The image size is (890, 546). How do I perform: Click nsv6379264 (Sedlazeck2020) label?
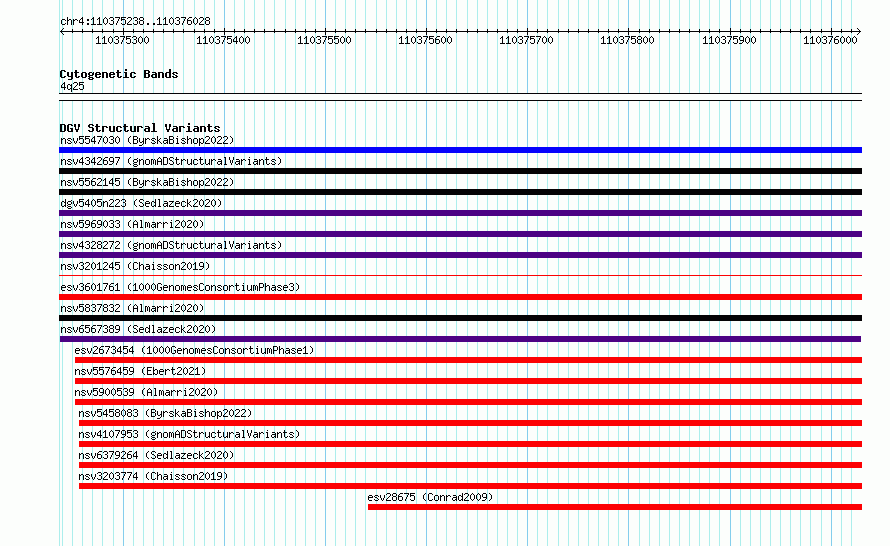coord(156,455)
